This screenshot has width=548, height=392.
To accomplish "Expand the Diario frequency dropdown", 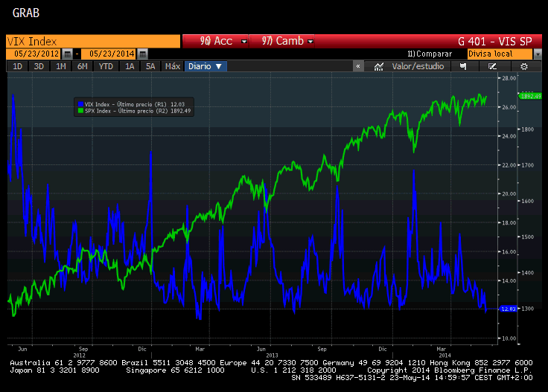I will [x=205, y=66].
